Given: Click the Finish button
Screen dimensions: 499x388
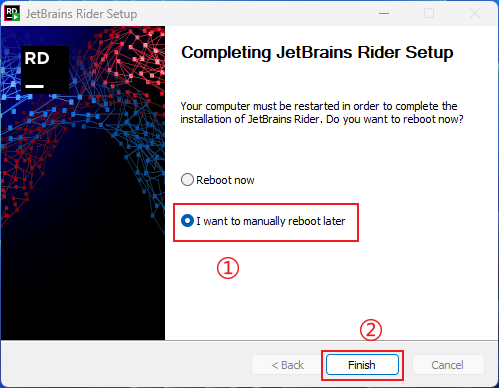Looking at the screenshot, I should click(362, 365).
